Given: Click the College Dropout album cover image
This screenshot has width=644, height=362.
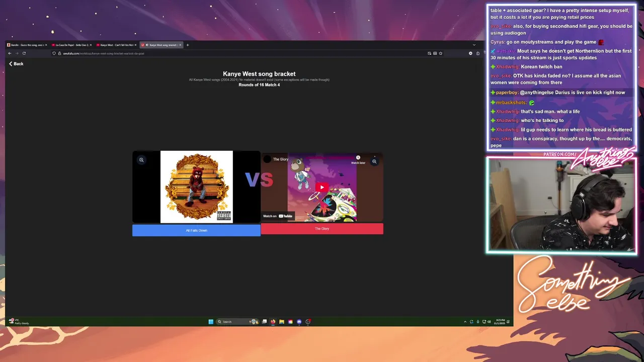Looking at the screenshot, I should (197, 187).
